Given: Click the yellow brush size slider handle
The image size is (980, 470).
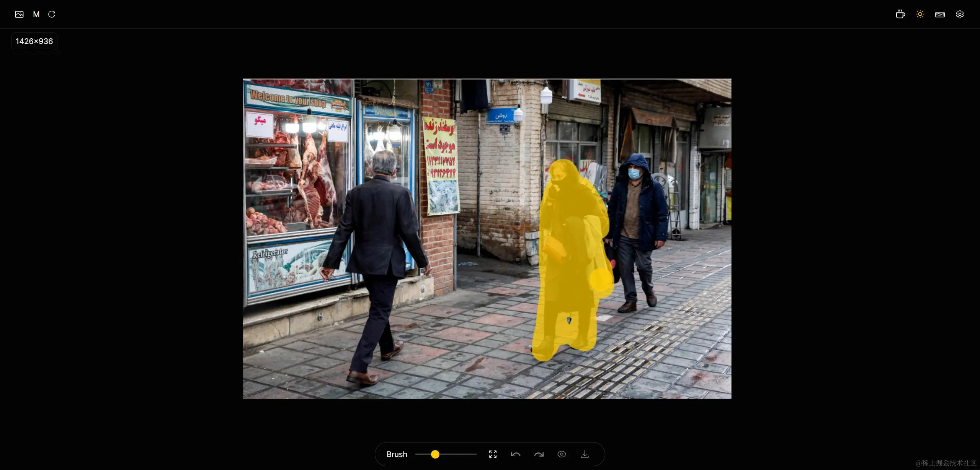Looking at the screenshot, I should point(435,454).
